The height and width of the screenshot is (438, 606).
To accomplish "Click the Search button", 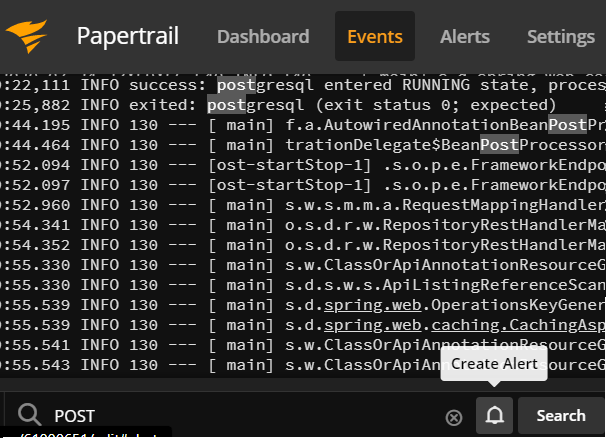I will coord(561,416).
